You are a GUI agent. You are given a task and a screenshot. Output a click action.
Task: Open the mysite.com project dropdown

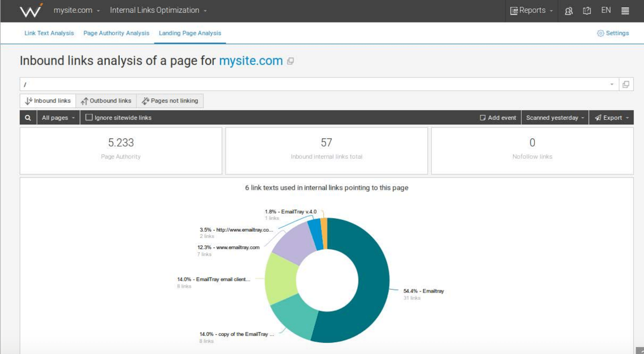(76, 10)
